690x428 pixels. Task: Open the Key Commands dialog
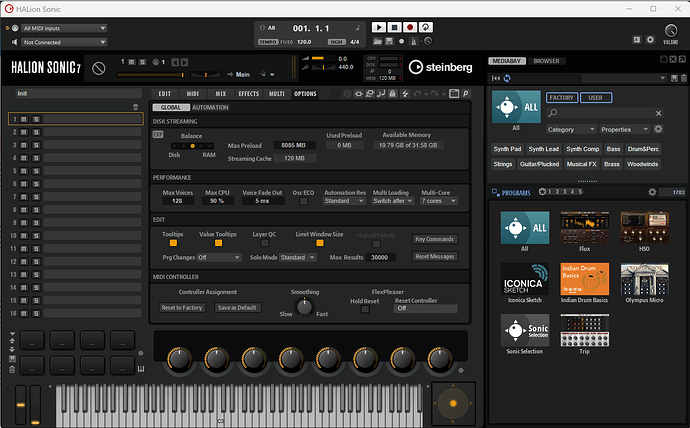click(x=434, y=239)
